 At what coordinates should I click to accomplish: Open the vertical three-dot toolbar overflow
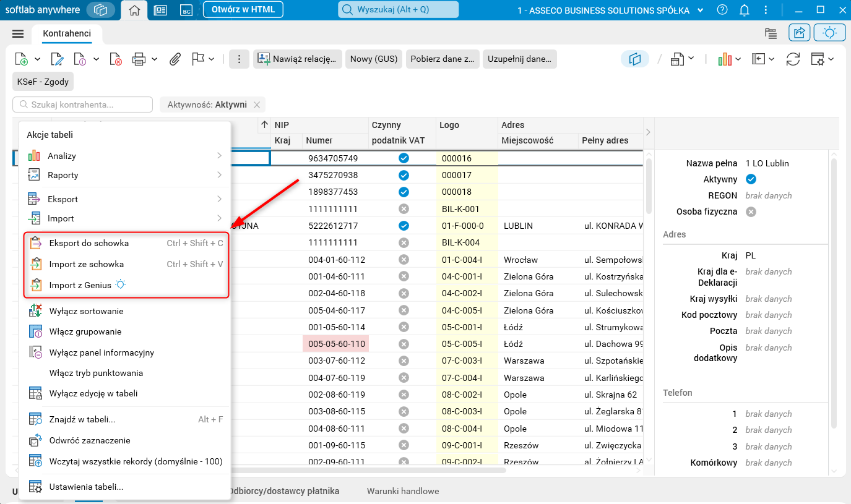[x=239, y=59]
